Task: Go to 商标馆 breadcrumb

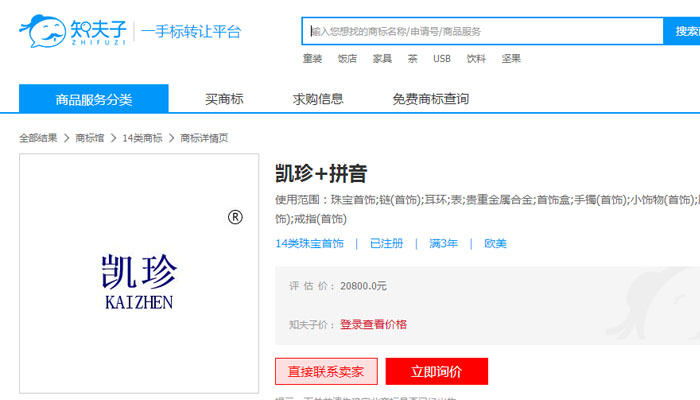Action: 90,138
